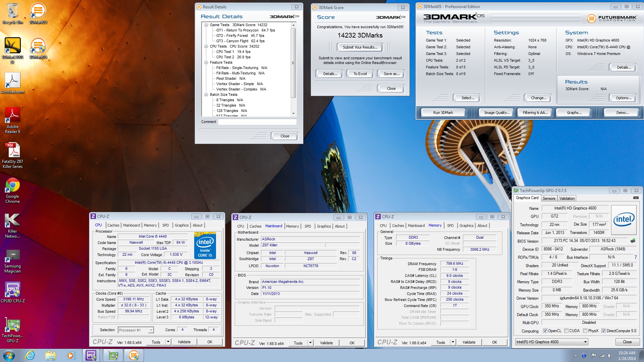Open the 3DMark05 desktop shortcut
The image size is (644, 362).
[38, 48]
